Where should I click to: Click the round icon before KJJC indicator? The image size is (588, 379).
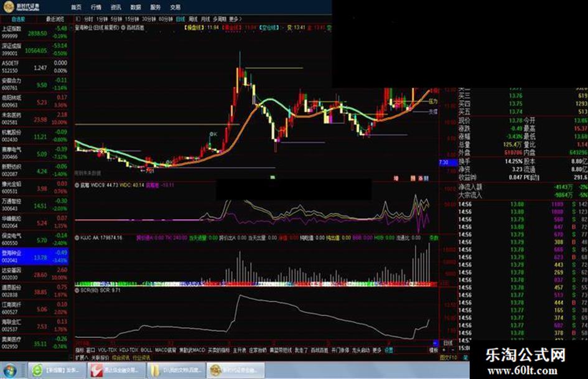click(x=77, y=238)
